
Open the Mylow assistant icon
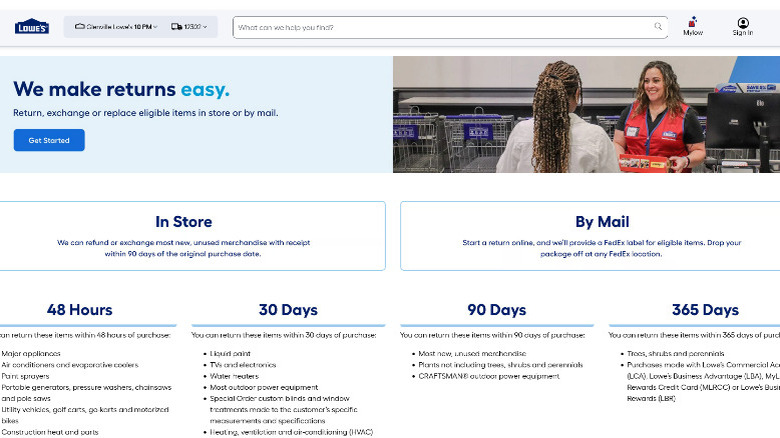coord(692,26)
